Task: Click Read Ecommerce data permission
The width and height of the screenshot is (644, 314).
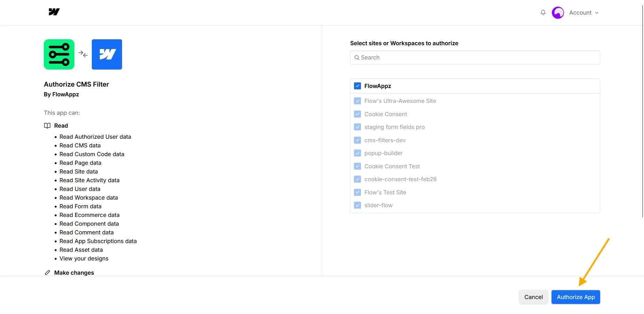Action: 89,215
